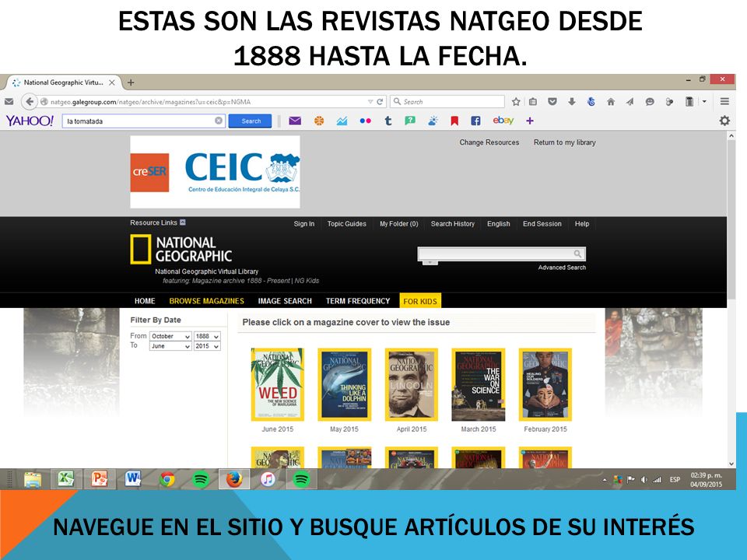This screenshot has width=747, height=560.
Task: Open the downloads arrow icon
Action: 572,101
